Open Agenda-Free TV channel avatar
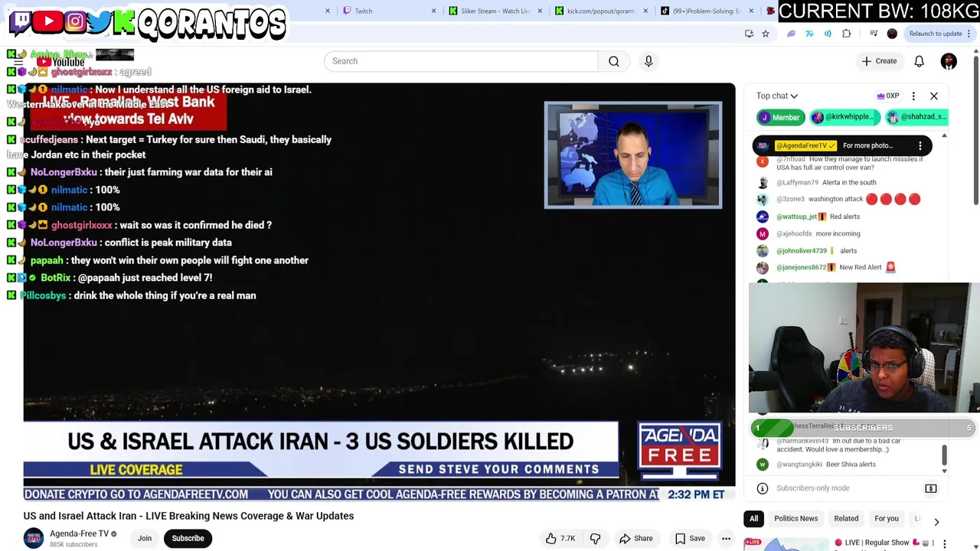 34,538
